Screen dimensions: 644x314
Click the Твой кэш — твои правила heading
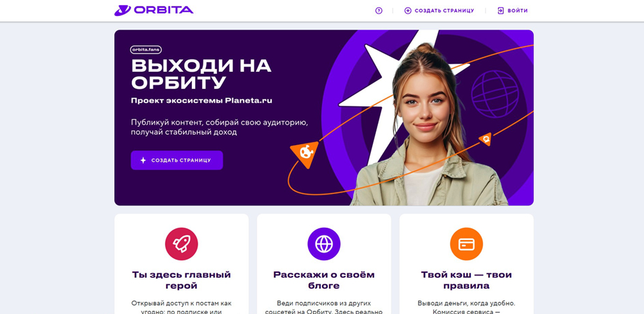(x=466, y=280)
